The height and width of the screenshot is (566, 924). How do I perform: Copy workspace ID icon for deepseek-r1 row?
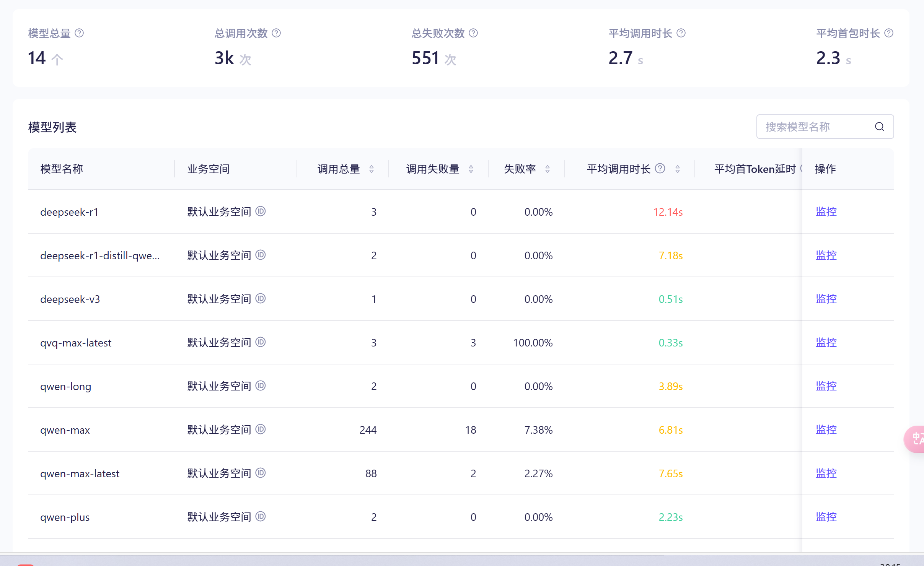pos(261,211)
